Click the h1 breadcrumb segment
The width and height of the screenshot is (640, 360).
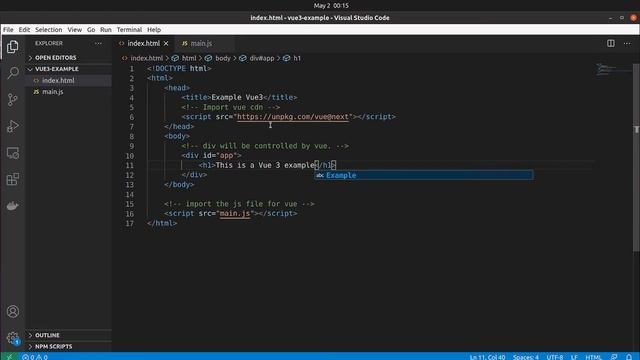tap(297, 58)
